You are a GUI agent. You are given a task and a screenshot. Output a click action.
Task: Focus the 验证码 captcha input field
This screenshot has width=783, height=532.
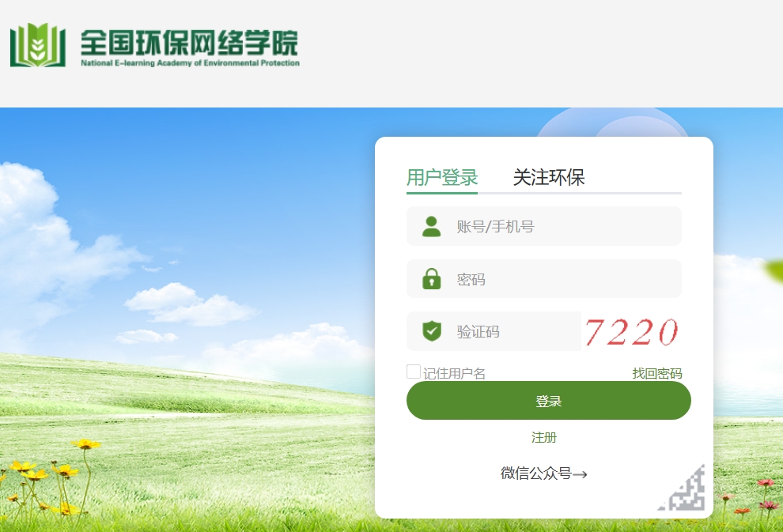pos(494,331)
